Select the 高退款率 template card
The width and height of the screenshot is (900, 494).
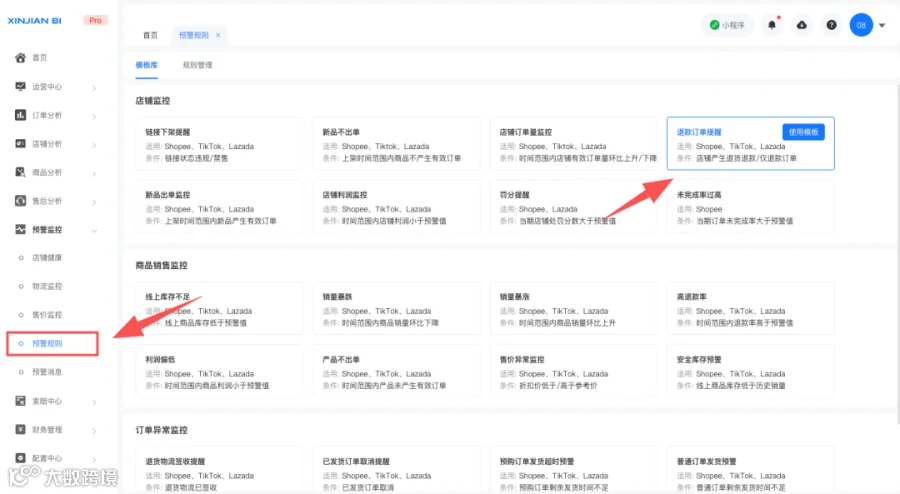click(x=751, y=309)
